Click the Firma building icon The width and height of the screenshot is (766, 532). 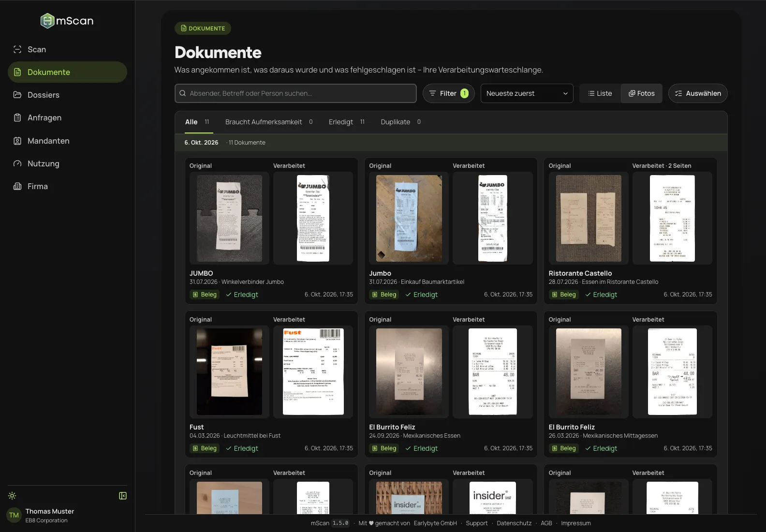coord(17,186)
